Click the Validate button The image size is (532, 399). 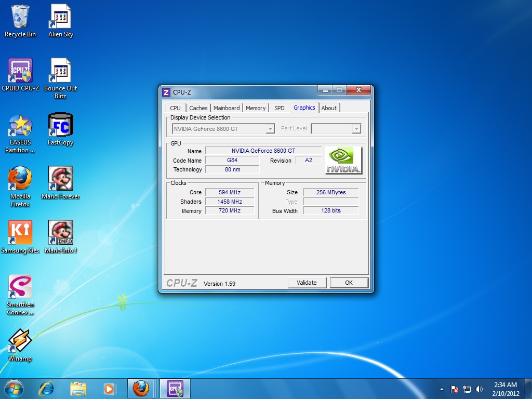(x=307, y=283)
